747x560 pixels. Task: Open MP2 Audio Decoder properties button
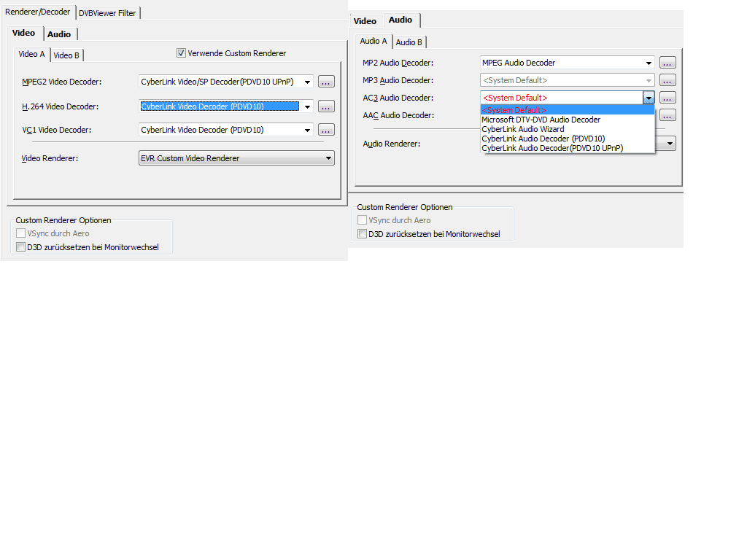point(667,63)
